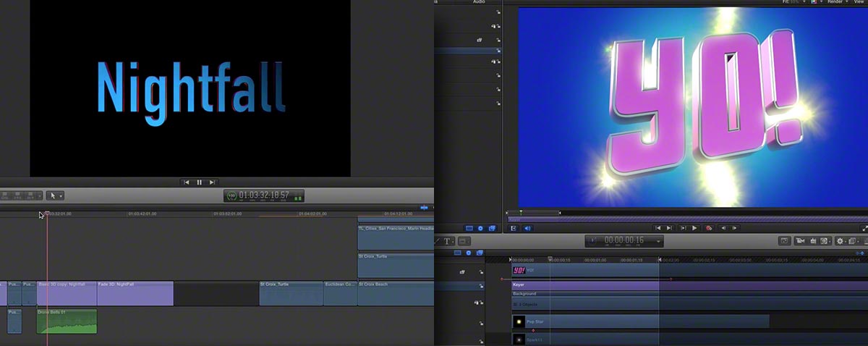Play the Motion project
Image resolution: width=868 pixels, height=346 pixels.
(694, 228)
